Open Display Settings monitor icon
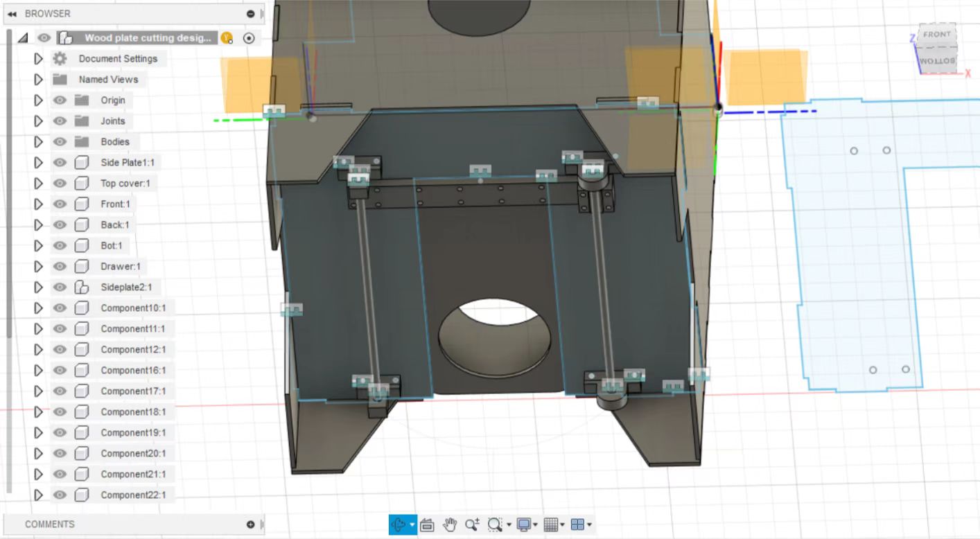 tap(524, 524)
